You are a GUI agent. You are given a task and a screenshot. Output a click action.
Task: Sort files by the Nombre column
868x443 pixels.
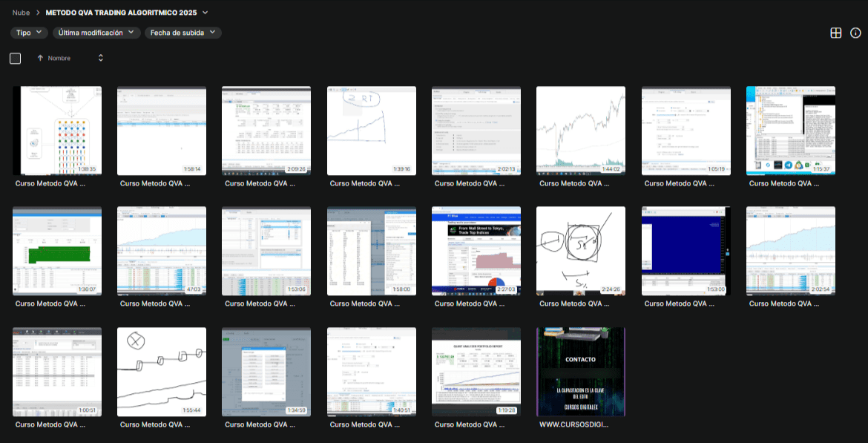[x=59, y=58]
